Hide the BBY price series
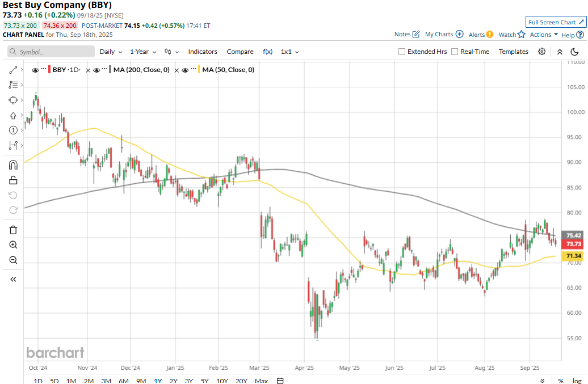This screenshot has height=384, width=588. coord(35,70)
